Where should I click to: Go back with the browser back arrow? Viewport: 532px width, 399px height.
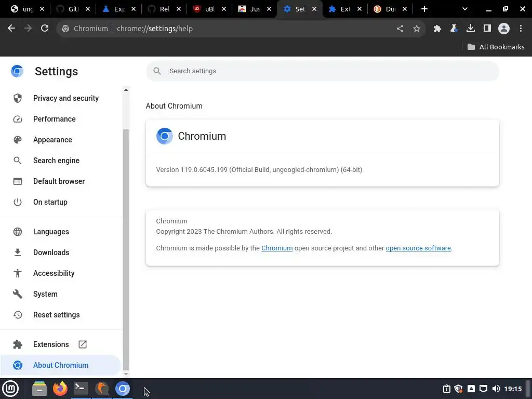tap(11, 29)
